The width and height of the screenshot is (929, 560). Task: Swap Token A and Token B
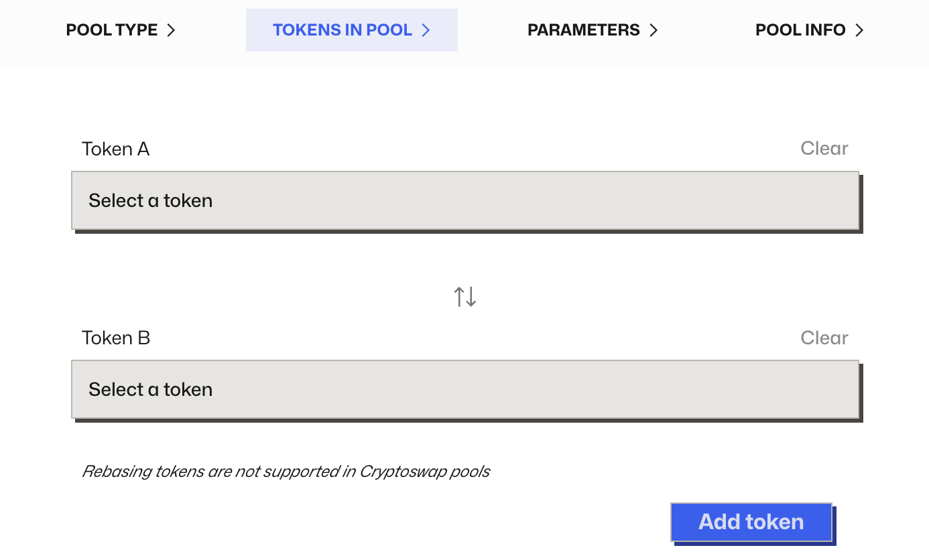[465, 296]
